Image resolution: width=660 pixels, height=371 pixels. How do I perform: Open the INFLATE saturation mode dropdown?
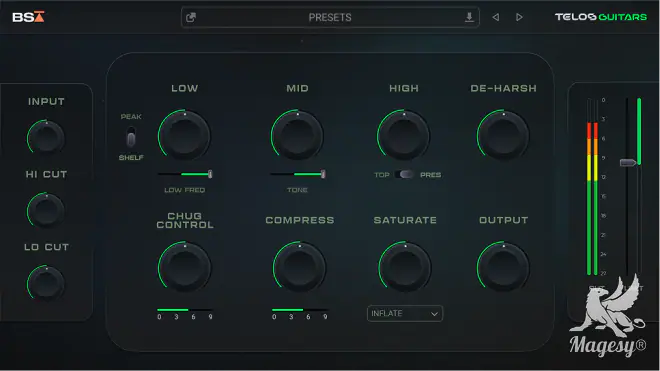point(405,313)
